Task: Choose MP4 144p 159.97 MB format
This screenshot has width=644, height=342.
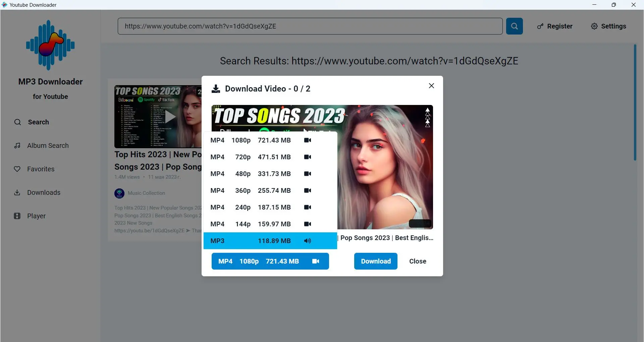Action: [270, 224]
